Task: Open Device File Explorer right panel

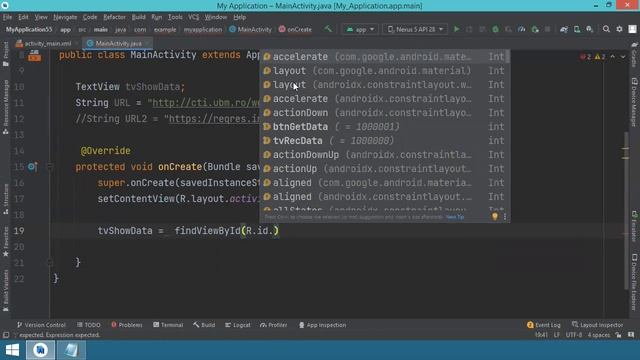Action: [x=634, y=282]
